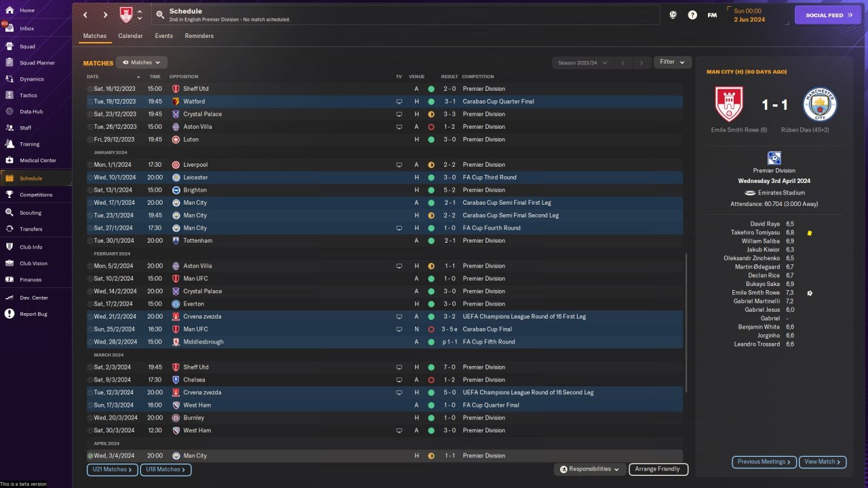Select the Liverpool 2 - 2 match row

384,165
